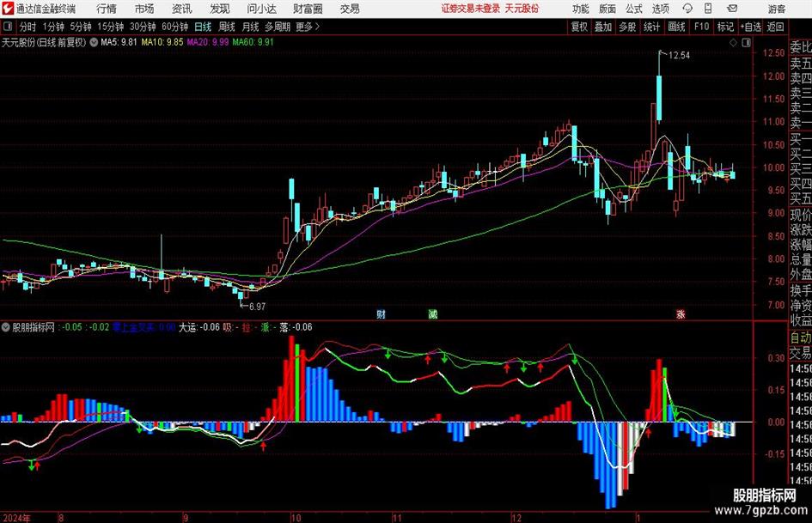Switch to 5分钟 period tab

click(81, 27)
